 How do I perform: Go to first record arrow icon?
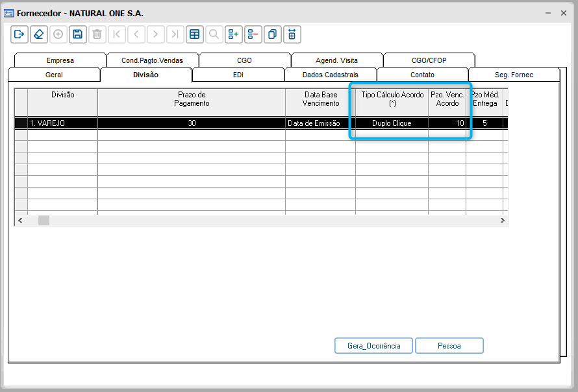117,34
